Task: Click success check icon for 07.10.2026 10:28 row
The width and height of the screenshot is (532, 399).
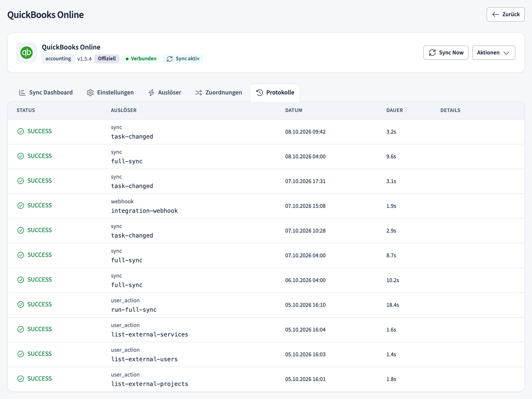Action: pyautogui.click(x=21, y=230)
